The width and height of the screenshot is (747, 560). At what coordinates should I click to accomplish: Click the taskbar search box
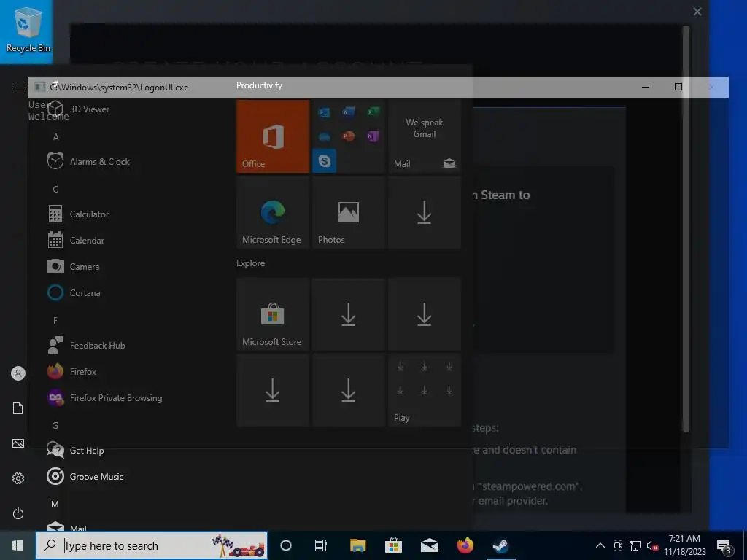pyautogui.click(x=152, y=545)
